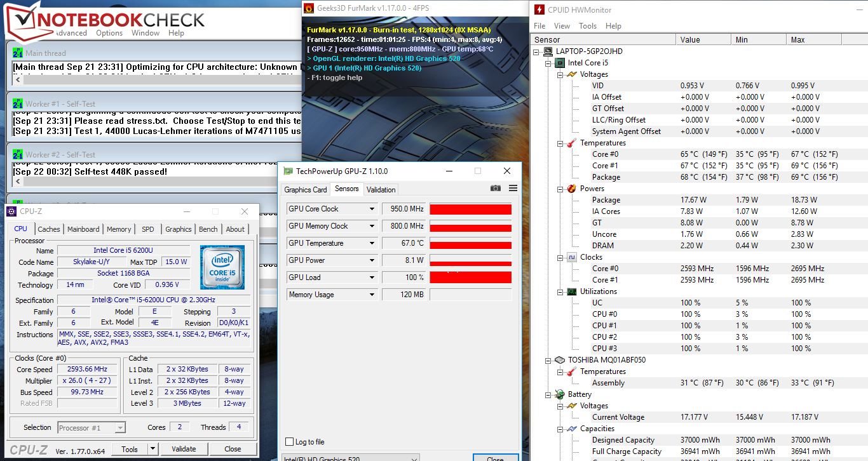Click the Close button in CPU-Z
The height and width of the screenshot is (461, 868).
pyautogui.click(x=233, y=449)
